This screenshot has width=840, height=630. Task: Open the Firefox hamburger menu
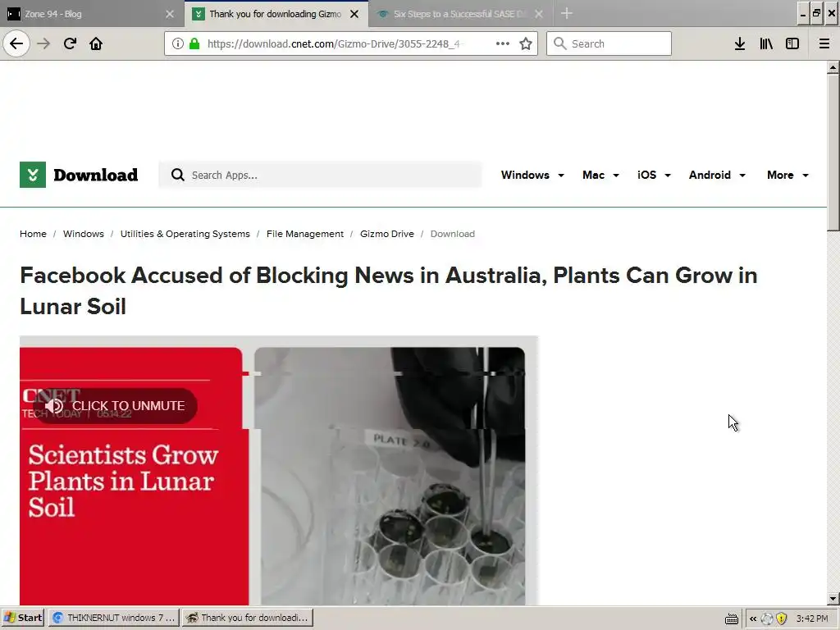click(x=824, y=43)
